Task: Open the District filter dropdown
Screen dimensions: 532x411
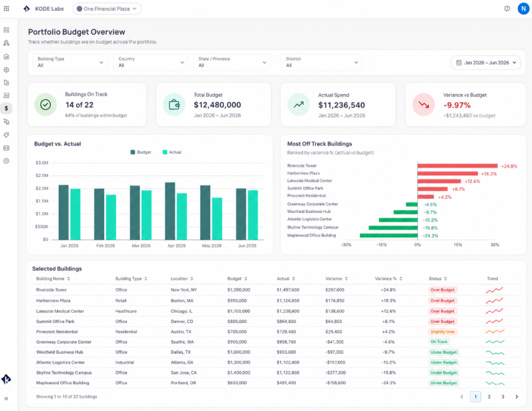Action: pos(321,63)
